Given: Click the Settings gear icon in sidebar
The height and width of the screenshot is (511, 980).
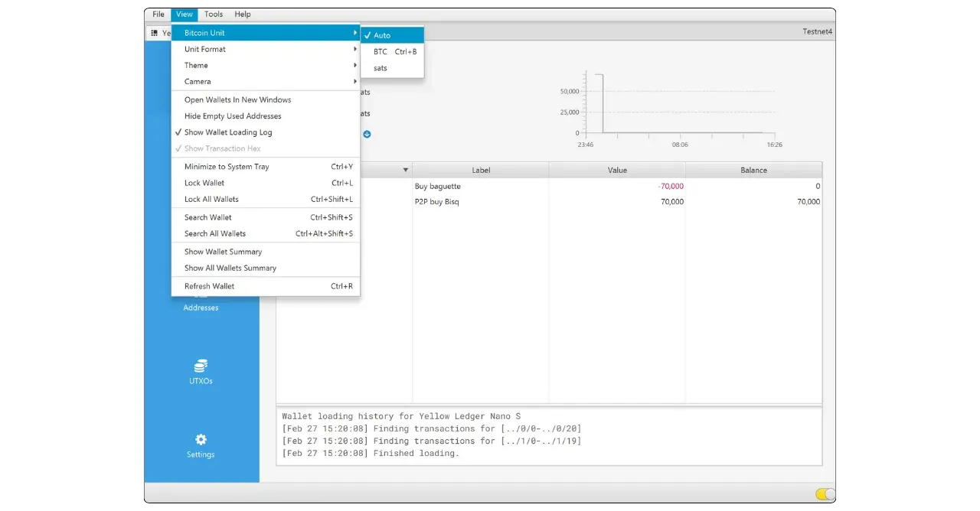Looking at the screenshot, I should (x=201, y=440).
